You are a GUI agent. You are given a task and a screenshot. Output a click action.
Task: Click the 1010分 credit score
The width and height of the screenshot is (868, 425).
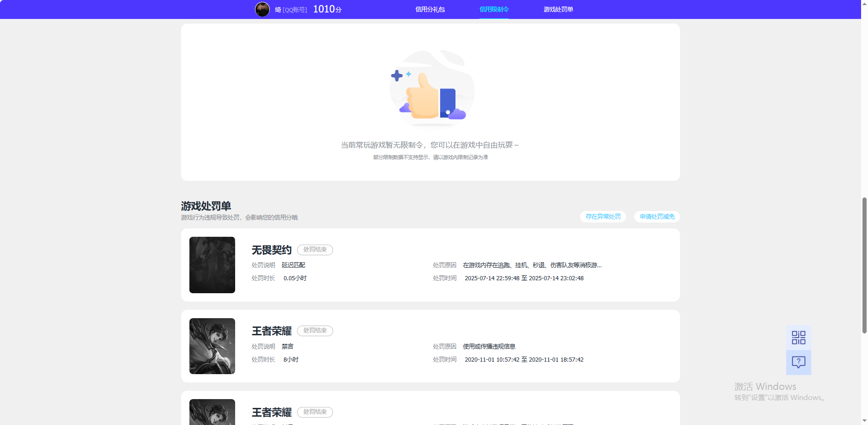tap(328, 9)
